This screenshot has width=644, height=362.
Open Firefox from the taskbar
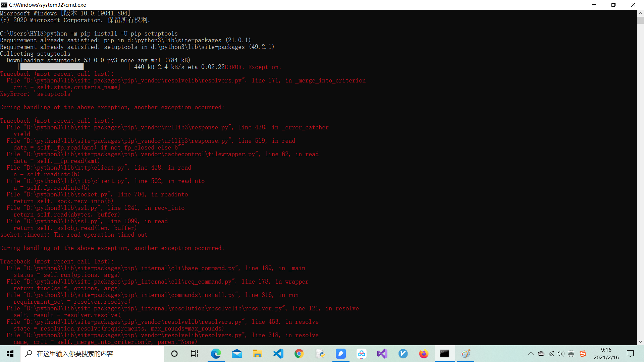424,354
